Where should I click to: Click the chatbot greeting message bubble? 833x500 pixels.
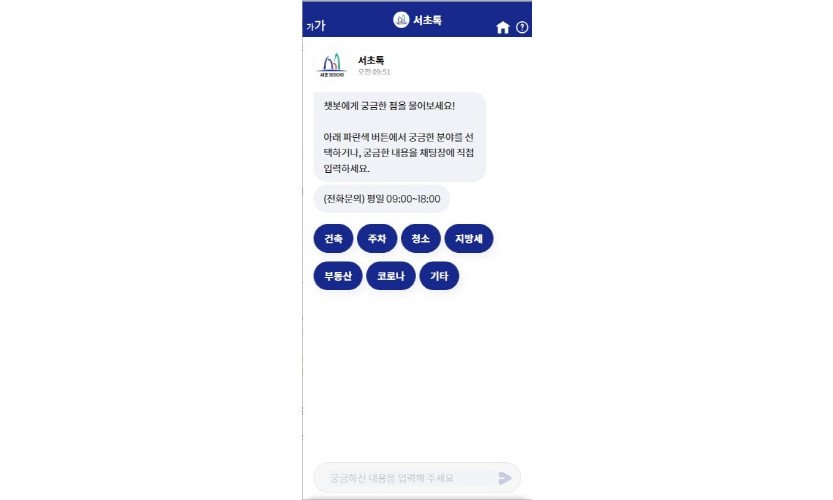point(400,137)
